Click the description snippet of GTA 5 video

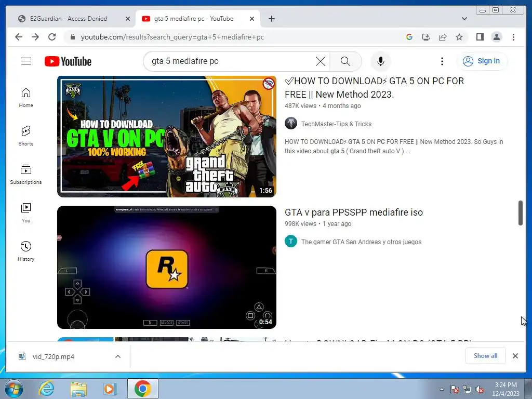[x=394, y=146]
